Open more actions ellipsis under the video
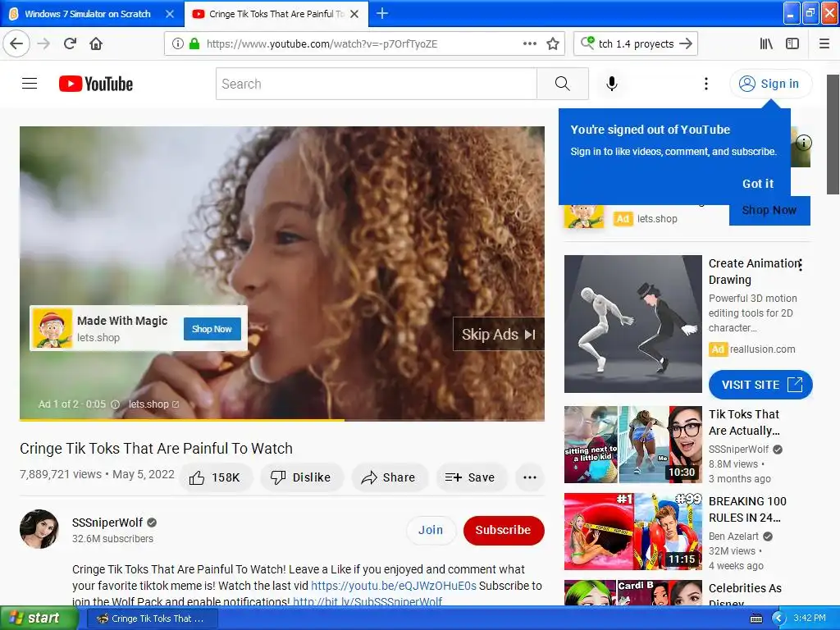The image size is (840, 630). [530, 477]
